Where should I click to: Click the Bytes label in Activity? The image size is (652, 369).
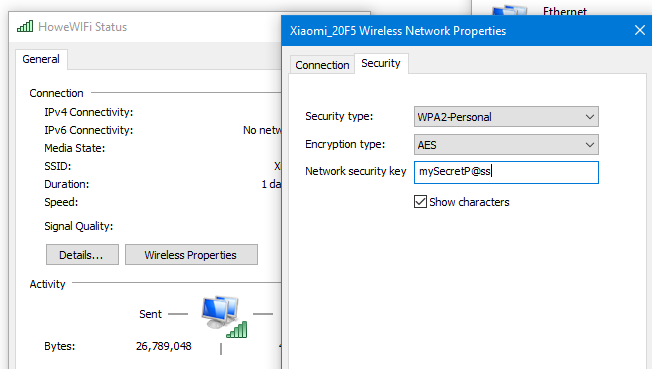(x=59, y=346)
